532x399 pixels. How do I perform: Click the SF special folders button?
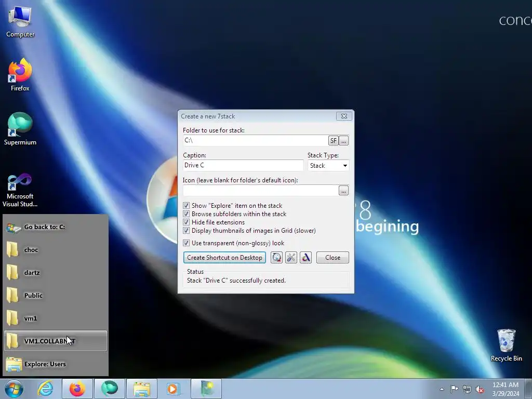[x=333, y=140]
